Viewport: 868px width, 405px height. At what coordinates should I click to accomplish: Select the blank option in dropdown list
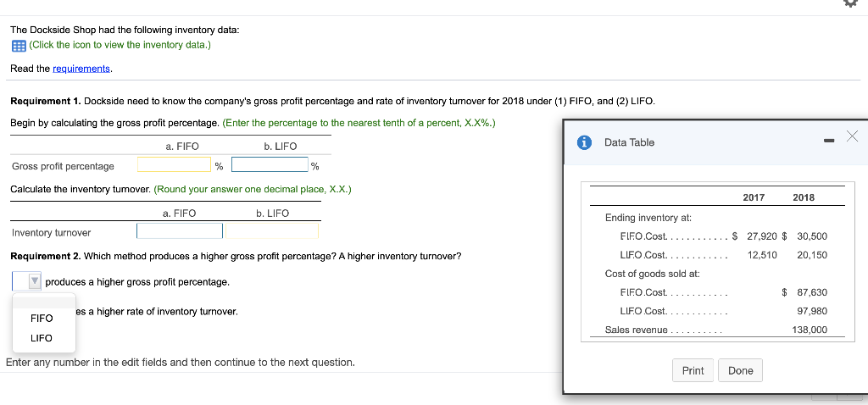pos(44,302)
